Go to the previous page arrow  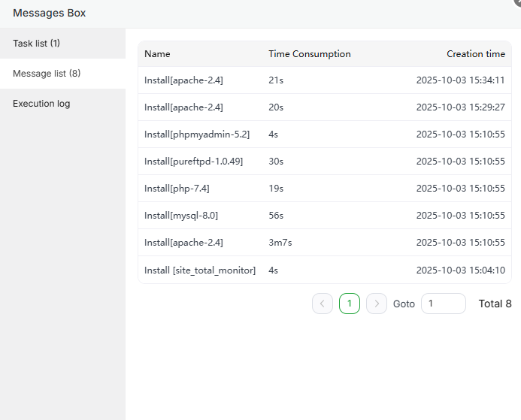[323, 304]
